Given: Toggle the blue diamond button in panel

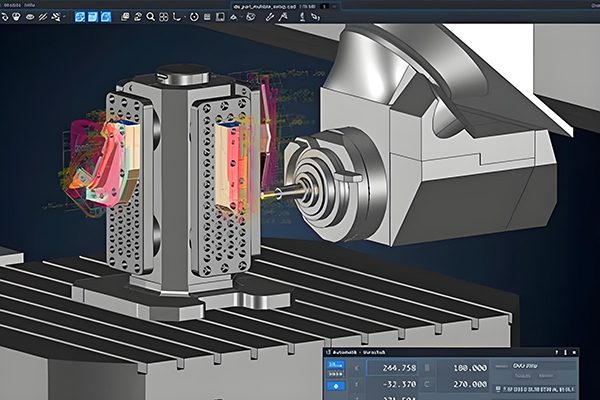Looking at the screenshot, I should tap(336, 386).
